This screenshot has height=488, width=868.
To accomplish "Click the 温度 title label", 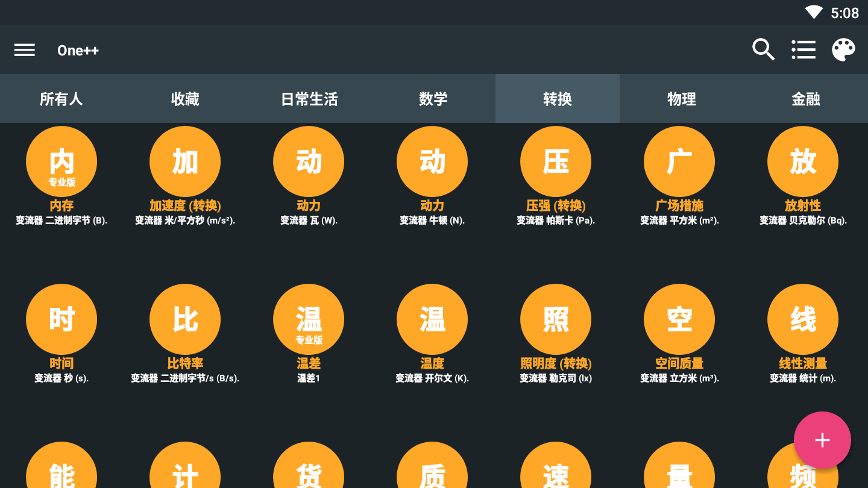I will pos(432,364).
